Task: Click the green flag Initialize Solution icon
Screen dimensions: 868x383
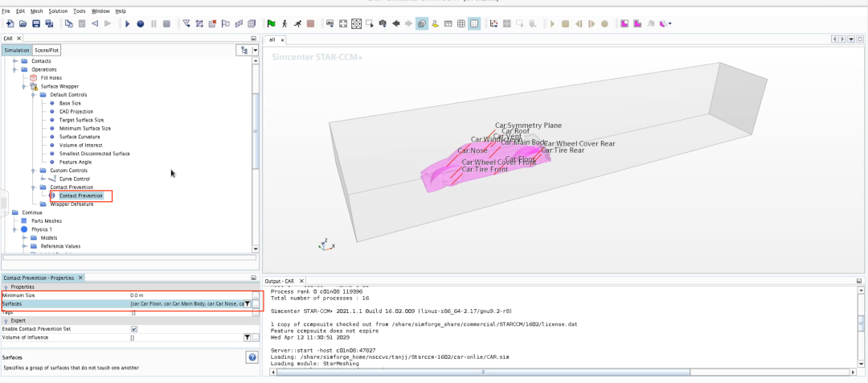Action: point(272,23)
